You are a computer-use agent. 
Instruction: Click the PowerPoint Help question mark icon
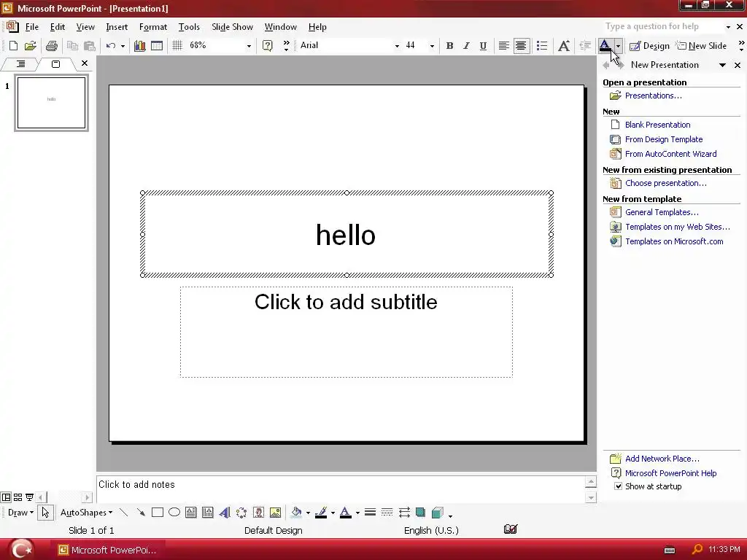coord(268,46)
